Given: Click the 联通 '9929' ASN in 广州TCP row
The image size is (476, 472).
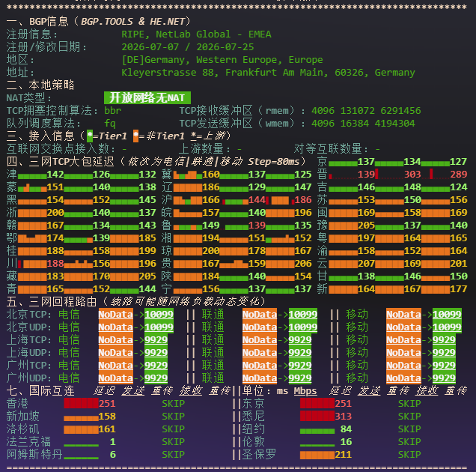Looking at the screenshot, I should point(300,366).
